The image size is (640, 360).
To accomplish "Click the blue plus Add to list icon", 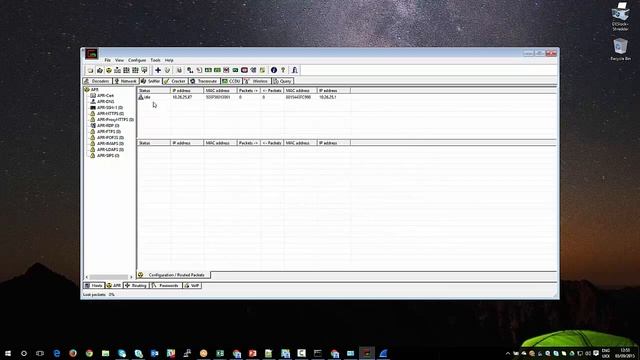I will (158, 70).
